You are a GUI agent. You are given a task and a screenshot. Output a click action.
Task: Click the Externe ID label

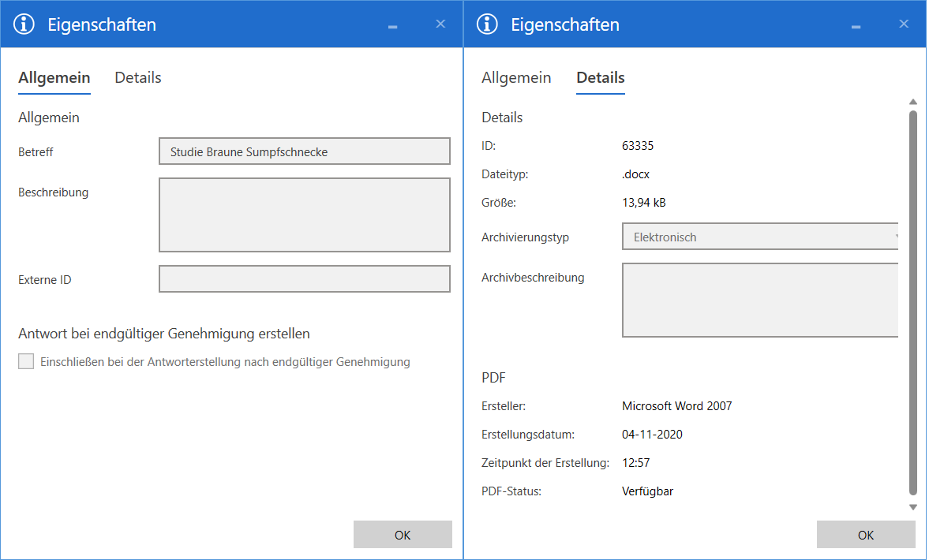click(x=44, y=280)
